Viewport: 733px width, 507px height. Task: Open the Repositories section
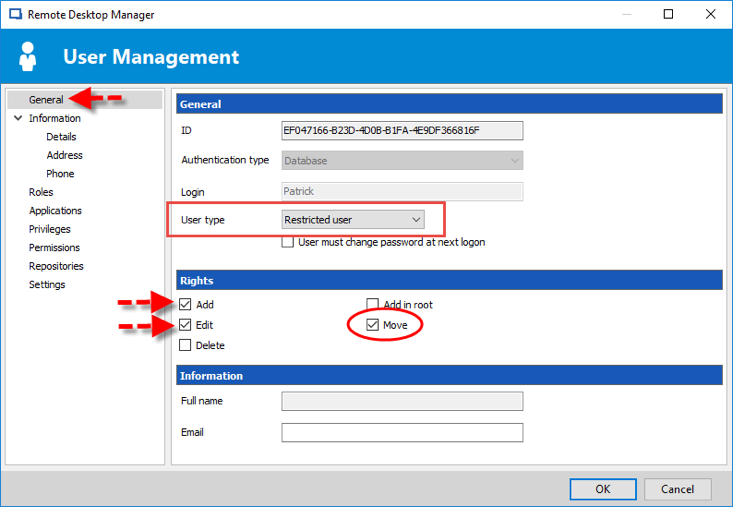56,266
